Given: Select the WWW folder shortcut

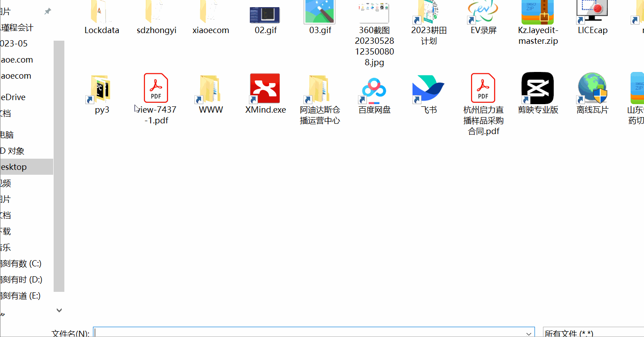Looking at the screenshot, I should [x=210, y=88].
